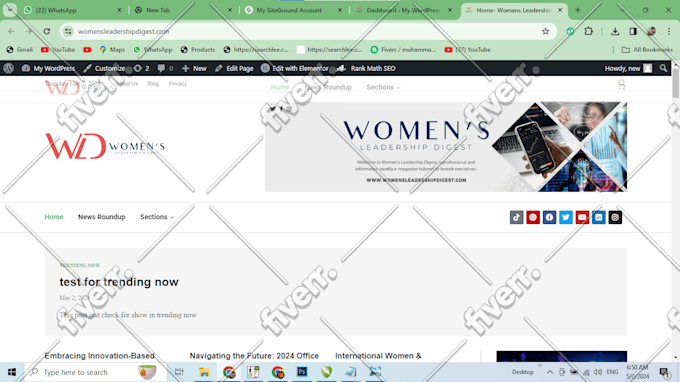
Task: Expand Sections dropdown in sticky top header
Action: tap(383, 87)
